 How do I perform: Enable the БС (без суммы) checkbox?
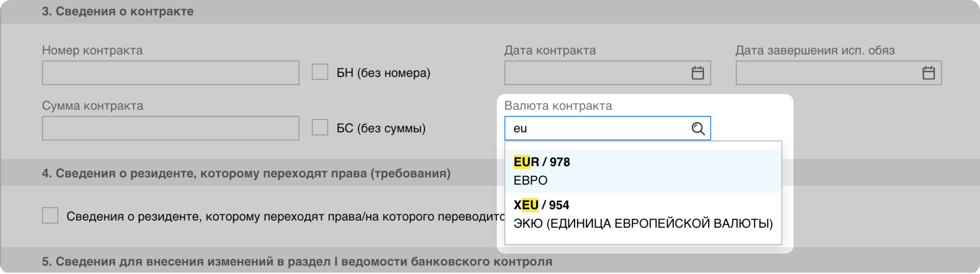tap(320, 127)
